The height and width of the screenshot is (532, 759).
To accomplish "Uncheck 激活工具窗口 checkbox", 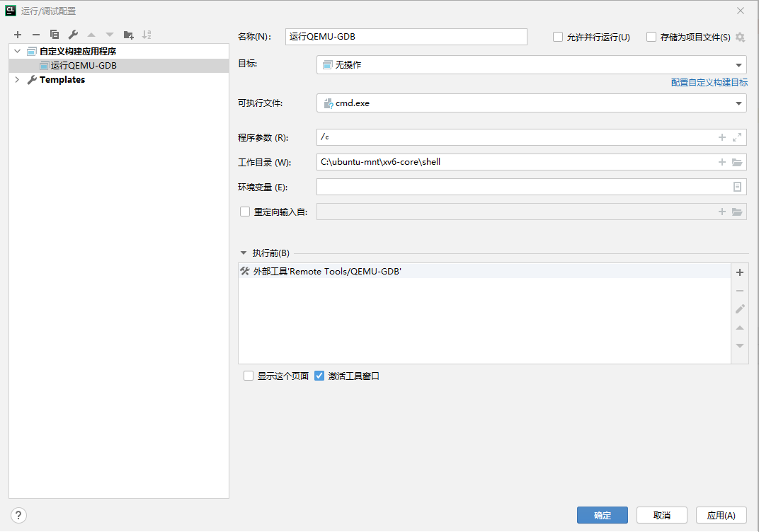I will (319, 376).
